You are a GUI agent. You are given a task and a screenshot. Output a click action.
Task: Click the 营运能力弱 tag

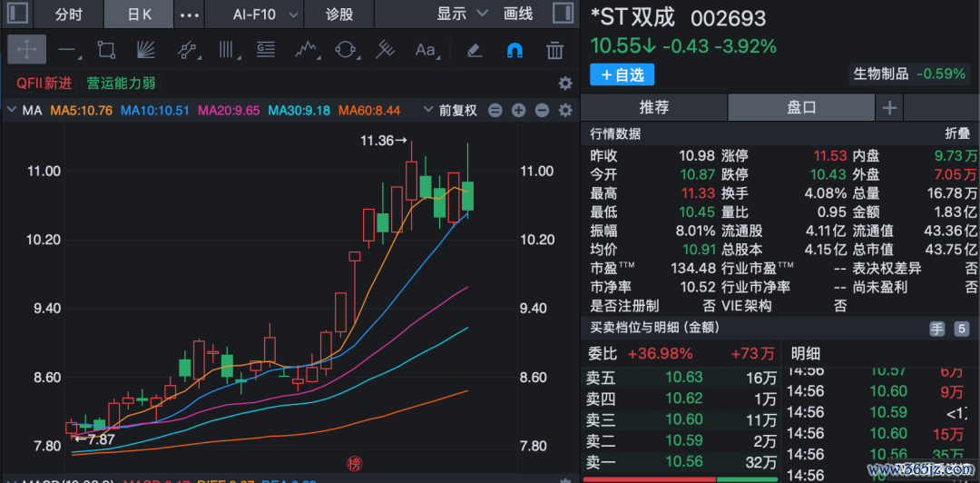[122, 84]
